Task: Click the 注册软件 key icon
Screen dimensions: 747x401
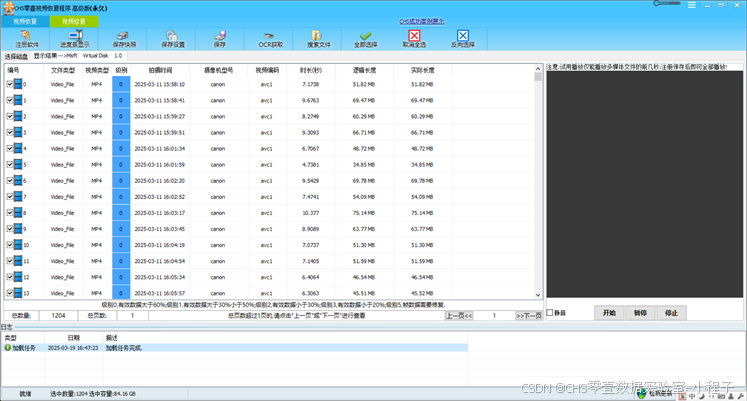Action: [26, 35]
